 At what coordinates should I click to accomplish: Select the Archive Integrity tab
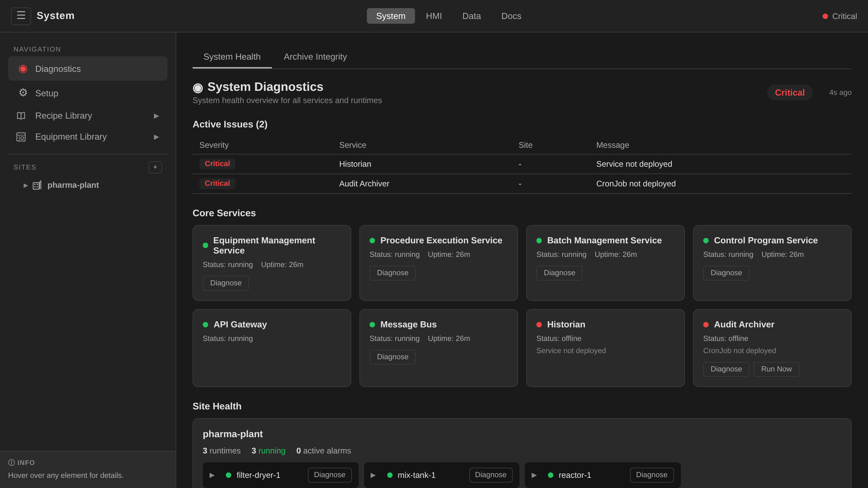(315, 57)
